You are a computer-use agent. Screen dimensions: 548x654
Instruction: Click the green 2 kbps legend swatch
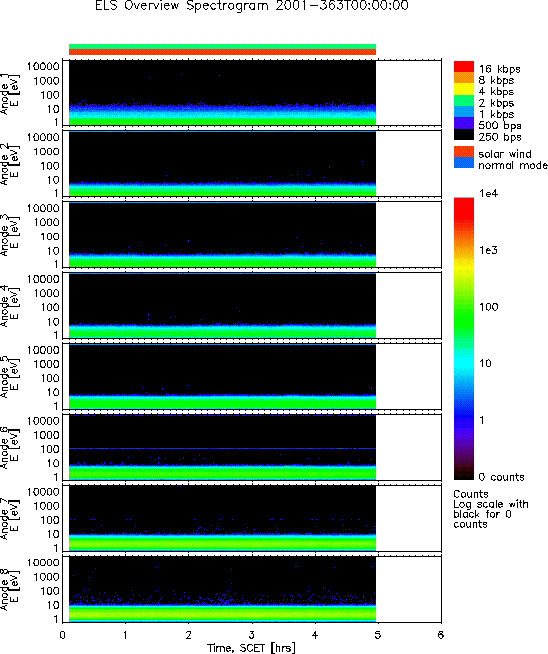point(464,101)
